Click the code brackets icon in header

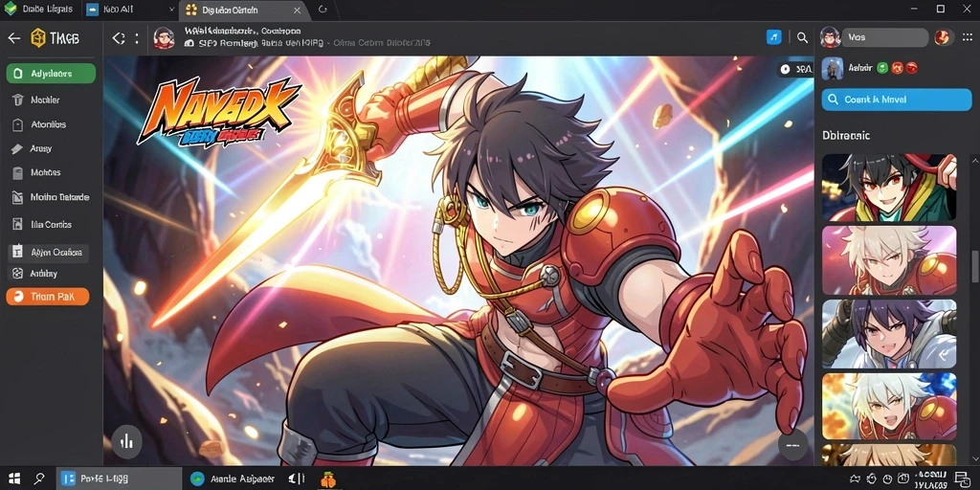click(x=118, y=38)
